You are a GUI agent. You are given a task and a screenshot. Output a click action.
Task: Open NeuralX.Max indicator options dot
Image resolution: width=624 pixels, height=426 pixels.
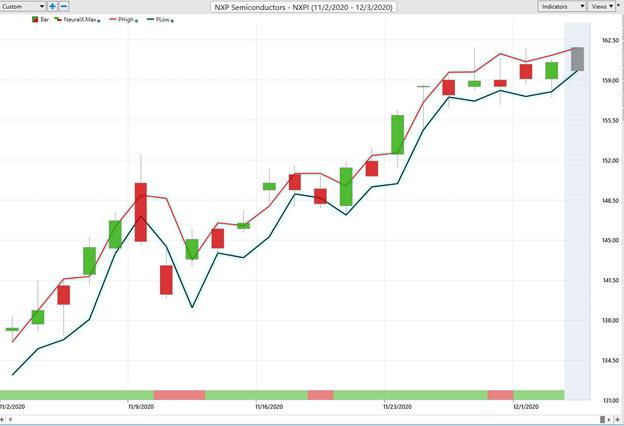tap(99, 21)
